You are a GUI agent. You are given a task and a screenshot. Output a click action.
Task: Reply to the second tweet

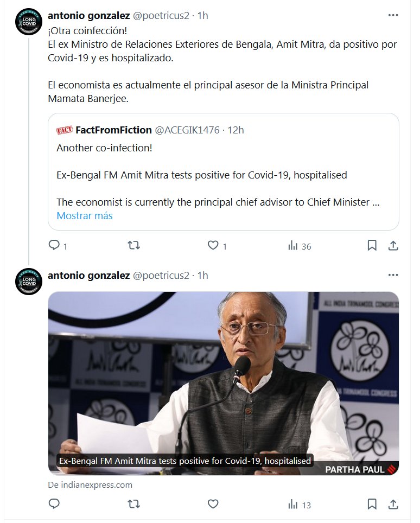(x=54, y=504)
